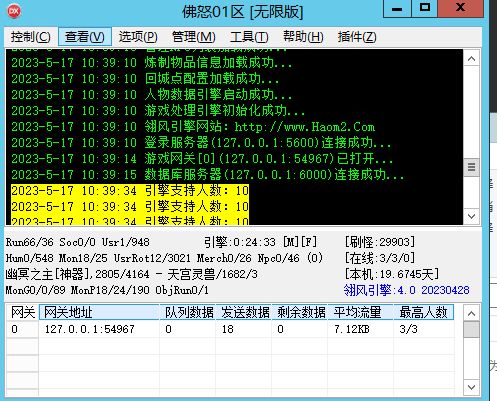Click the 剩余数据 column header
Image resolution: width=497 pixels, height=401 pixels.
[x=300, y=312]
